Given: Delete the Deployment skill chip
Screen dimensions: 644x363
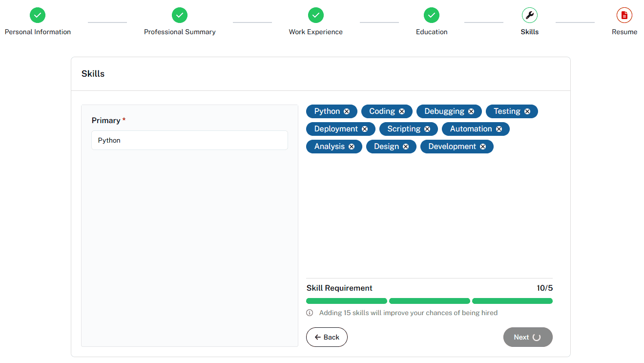Looking at the screenshot, I should (x=365, y=129).
